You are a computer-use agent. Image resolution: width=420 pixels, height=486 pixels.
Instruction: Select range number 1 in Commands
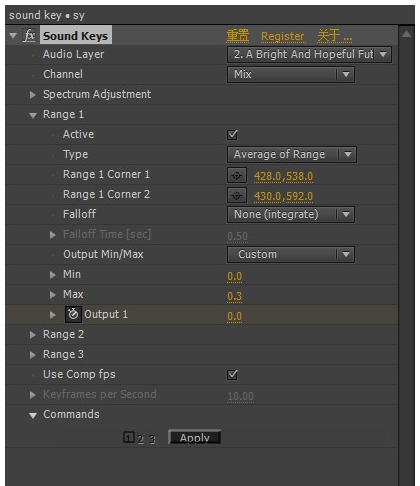(128, 437)
